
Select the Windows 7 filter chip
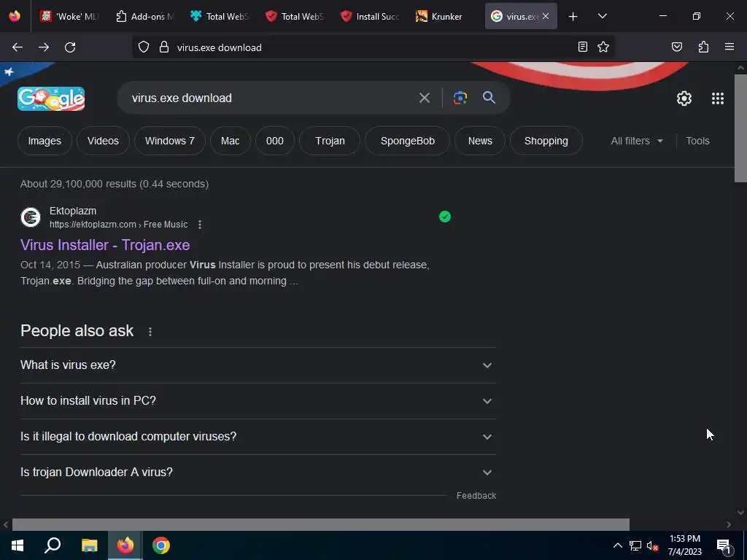tap(169, 141)
